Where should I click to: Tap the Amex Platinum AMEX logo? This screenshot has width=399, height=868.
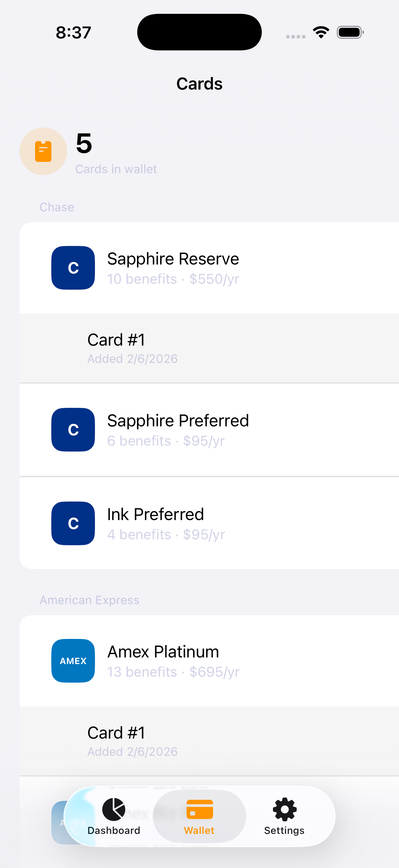point(73,660)
